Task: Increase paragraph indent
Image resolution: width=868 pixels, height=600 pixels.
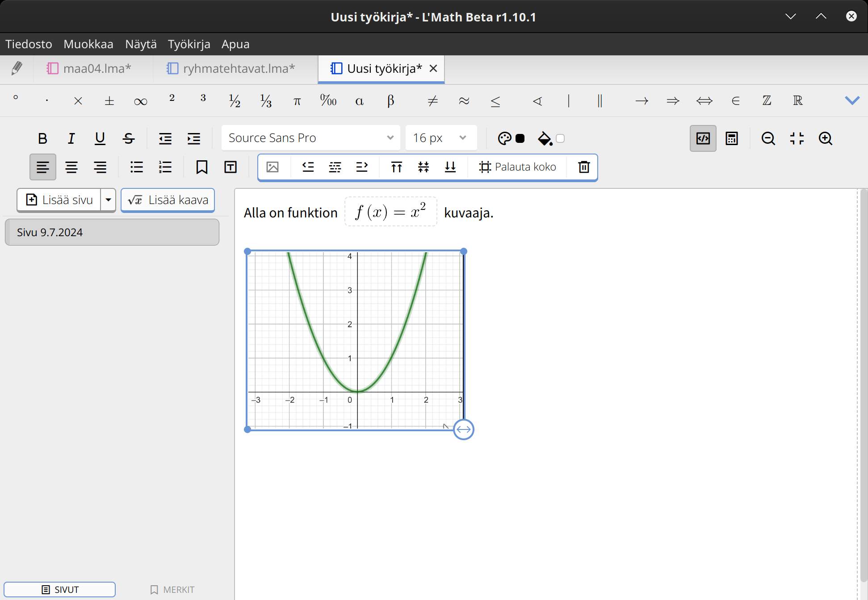Action: [x=194, y=138]
